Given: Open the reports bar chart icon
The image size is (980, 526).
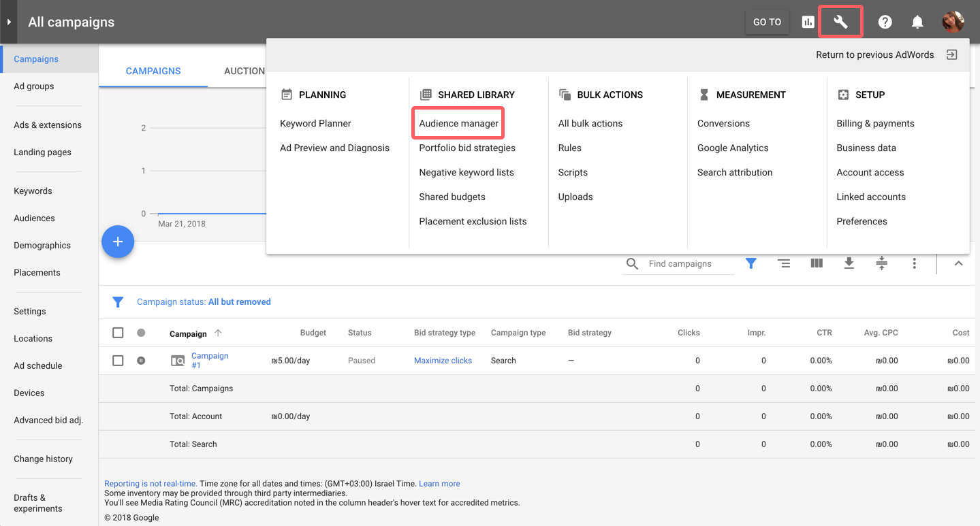Looking at the screenshot, I should point(808,22).
